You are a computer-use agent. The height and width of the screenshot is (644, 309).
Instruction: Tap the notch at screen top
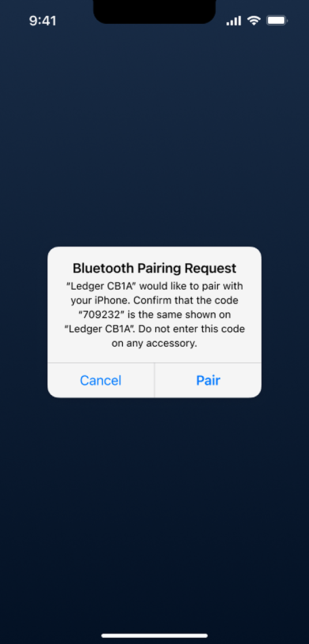pyautogui.click(x=154, y=12)
